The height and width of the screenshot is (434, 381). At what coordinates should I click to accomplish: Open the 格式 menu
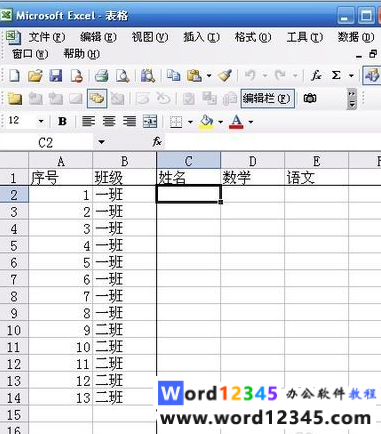click(x=253, y=37)
